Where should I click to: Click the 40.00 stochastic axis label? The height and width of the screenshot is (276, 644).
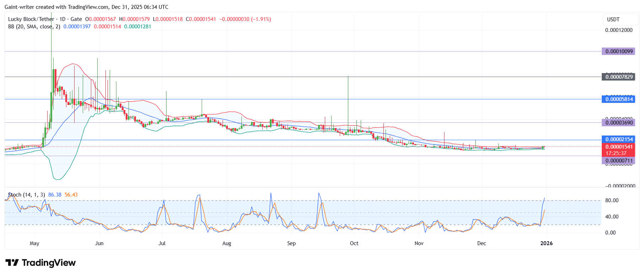pos(612,217)
